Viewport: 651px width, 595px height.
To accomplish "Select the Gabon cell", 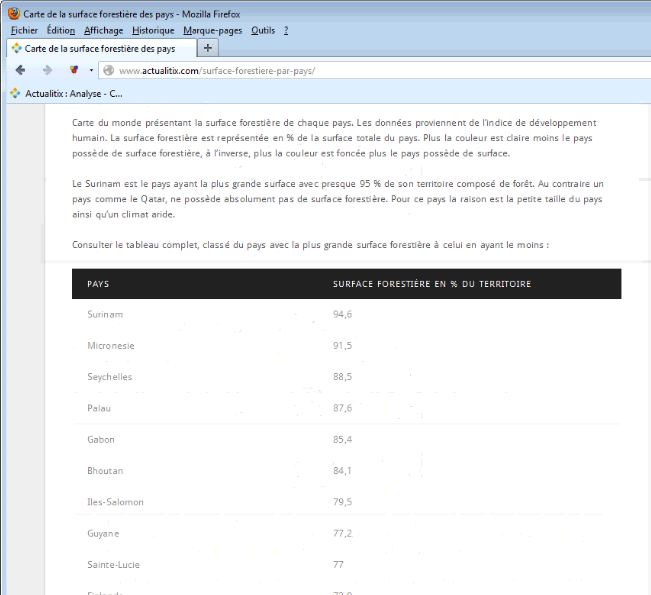I will click(x=101, y=439).
